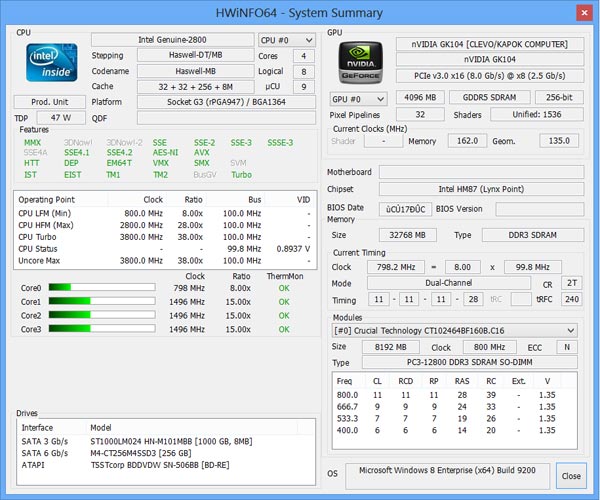Open the CPU #0 selector dropdown
600x500 pixels.
pyautogui.click(x=287, y=40)
